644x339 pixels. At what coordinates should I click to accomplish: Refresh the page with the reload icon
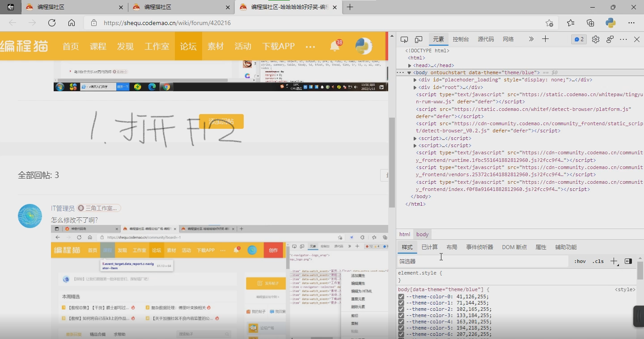[52, 23]
